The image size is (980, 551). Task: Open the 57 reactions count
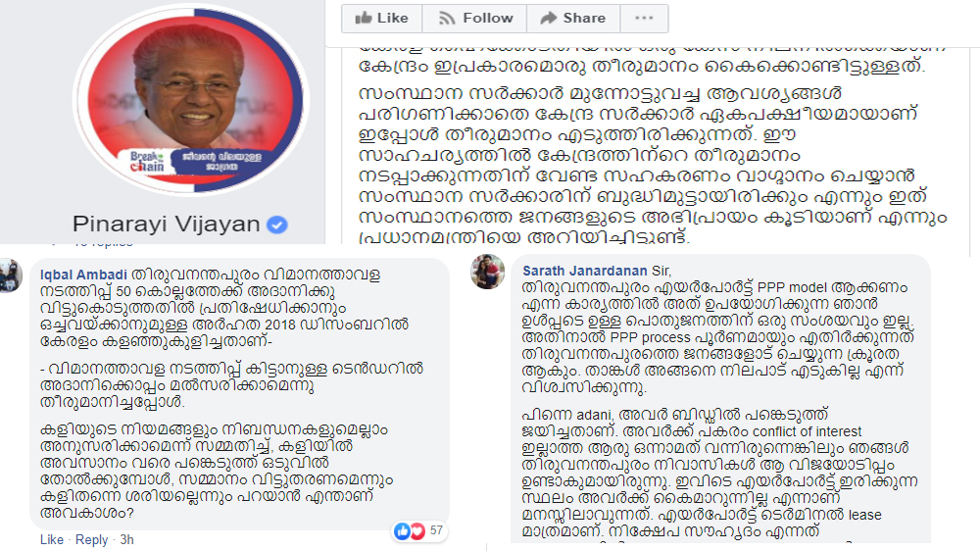point(436,530)
